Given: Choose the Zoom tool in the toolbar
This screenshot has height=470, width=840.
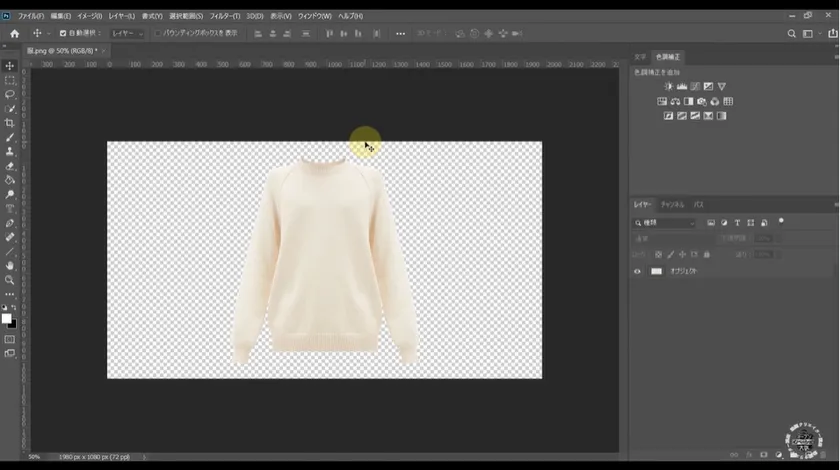Looking at the screenshot, I should tap(10, 280).
